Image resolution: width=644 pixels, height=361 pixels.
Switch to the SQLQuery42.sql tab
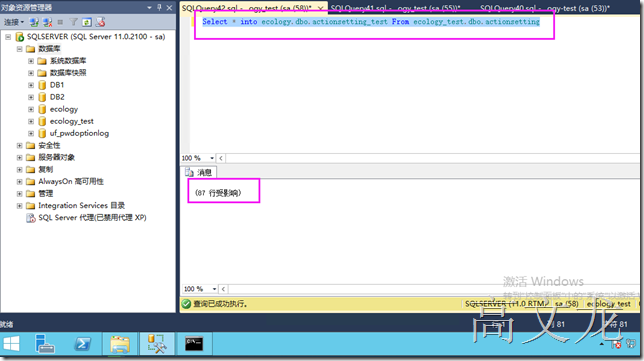pos(247,8)
